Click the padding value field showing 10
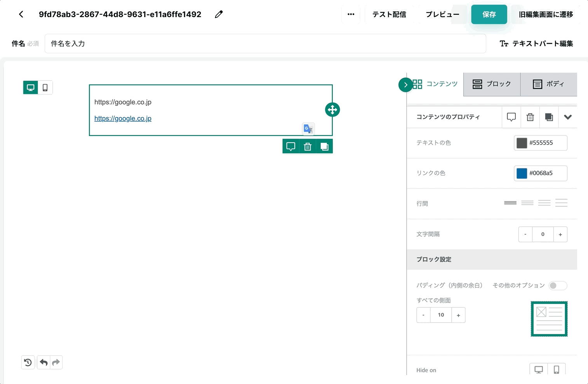The image size is (588, 384). (x=441, y=315)
